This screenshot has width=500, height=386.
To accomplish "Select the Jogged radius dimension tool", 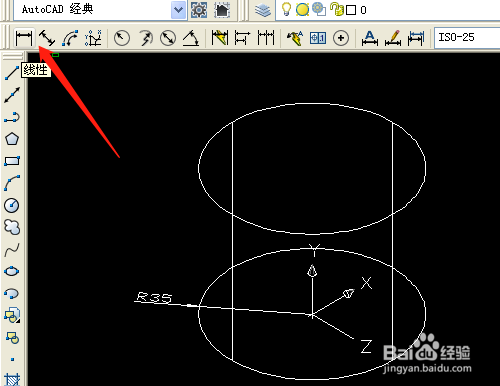I will click(145, 38).
